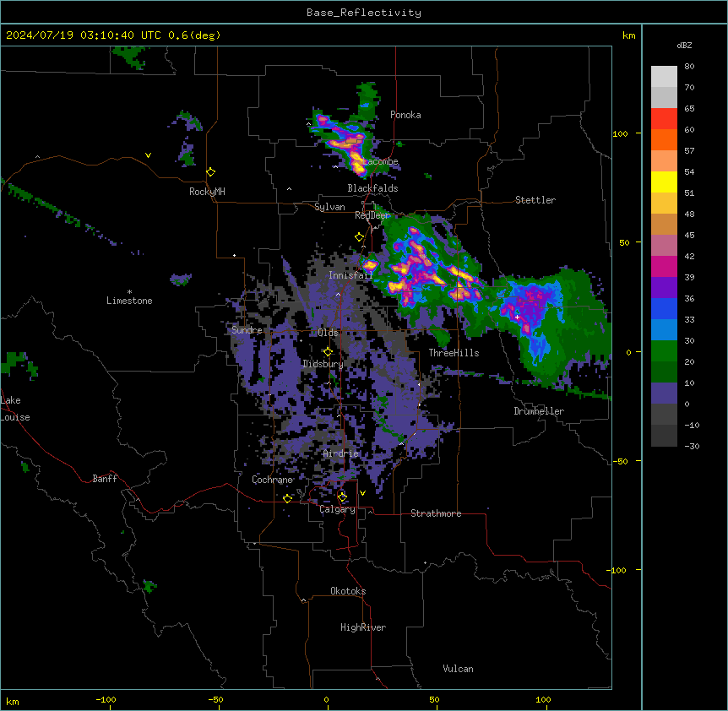Click the Innisfail label
728x711 pixels.
point(351,275)
